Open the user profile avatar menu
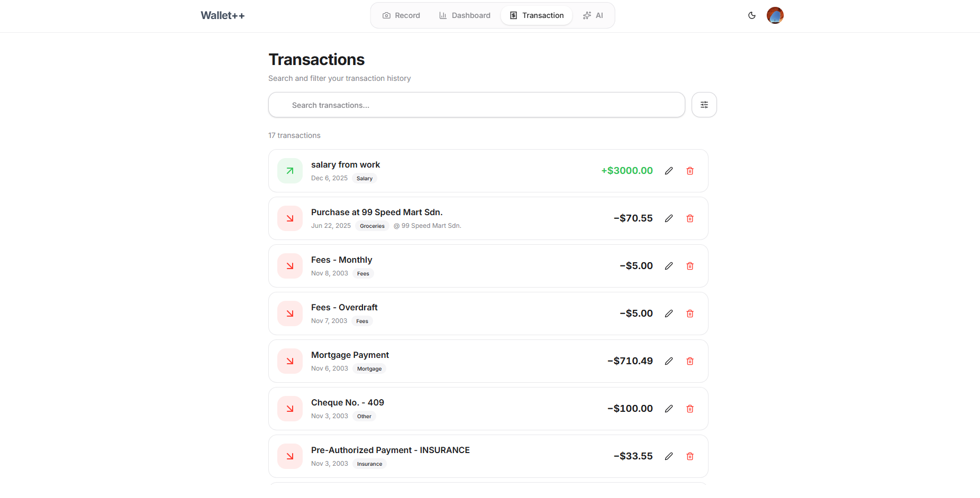Image resolution: width=980 pixels, height=498 pixels. [775, 15]
